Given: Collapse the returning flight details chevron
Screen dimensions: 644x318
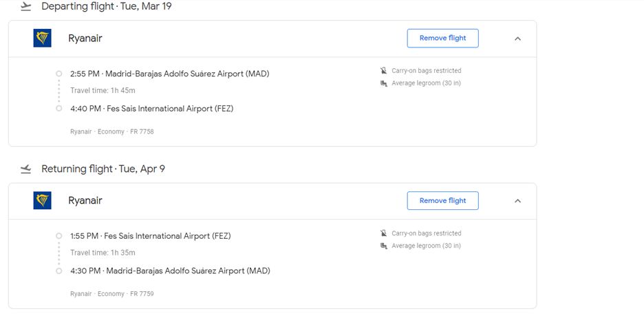Looking at the screenshot, I should 517,201.
